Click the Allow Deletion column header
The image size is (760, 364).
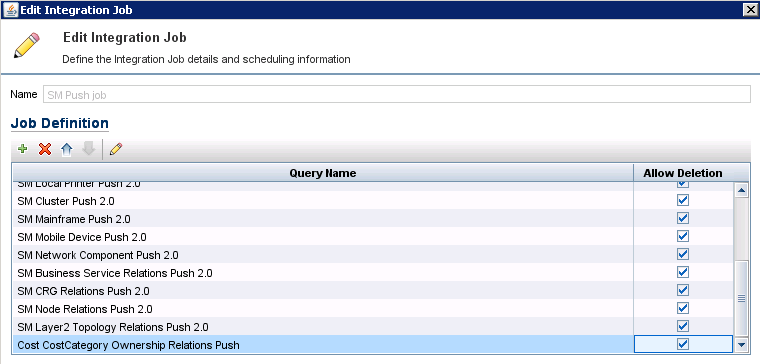coord(683,173)
